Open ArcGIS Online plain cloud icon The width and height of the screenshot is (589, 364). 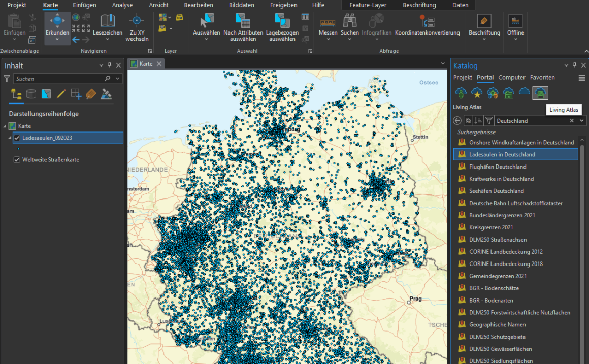click(525, 92)
